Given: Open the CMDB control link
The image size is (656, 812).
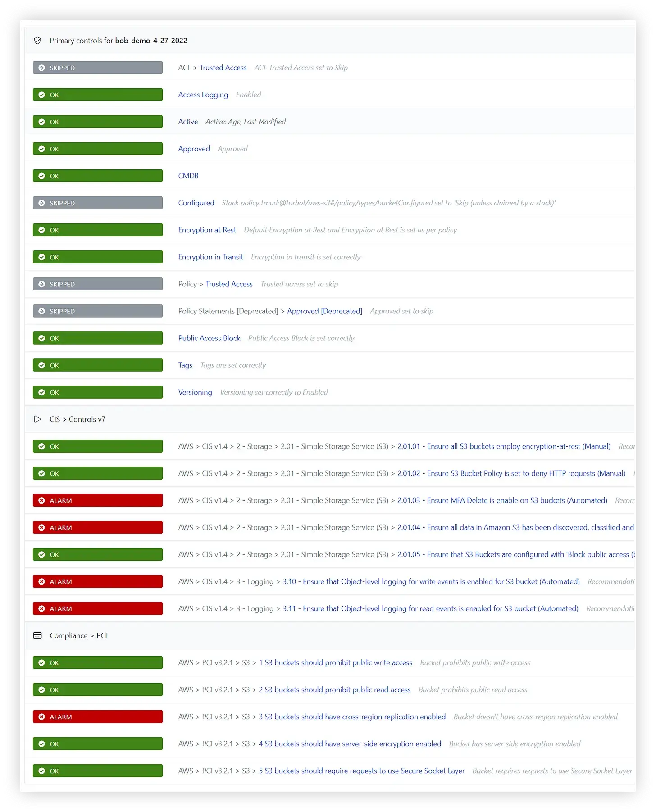Looking at the screenshot, I should point(188,176).
